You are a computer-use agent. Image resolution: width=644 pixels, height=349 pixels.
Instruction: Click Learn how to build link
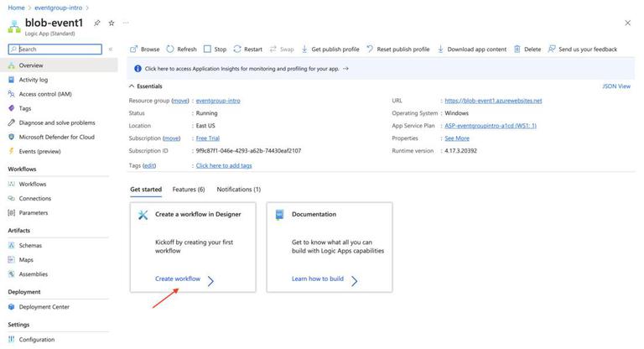click(x=318, y=279)
